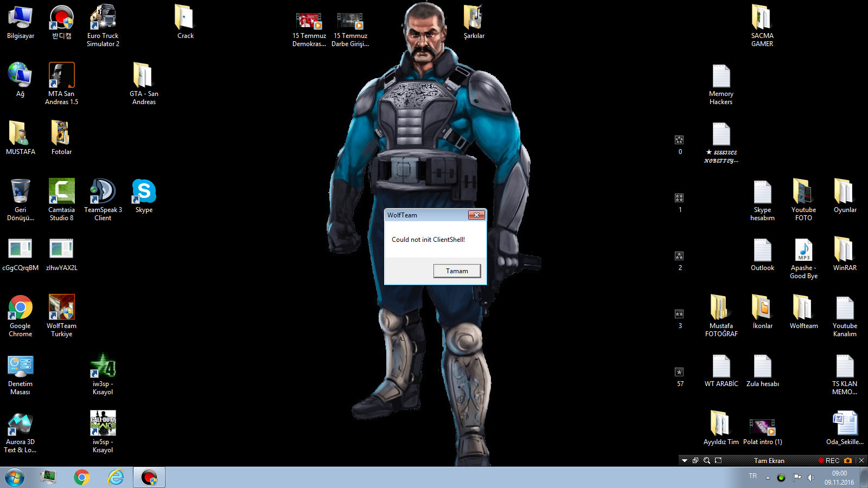Open the Windows Start menu
Screen dimensions: 868x488
15,477
